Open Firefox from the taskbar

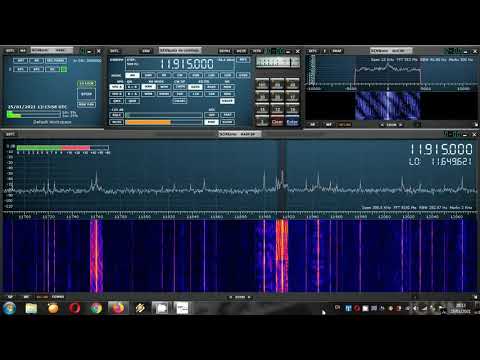[118, 308]
